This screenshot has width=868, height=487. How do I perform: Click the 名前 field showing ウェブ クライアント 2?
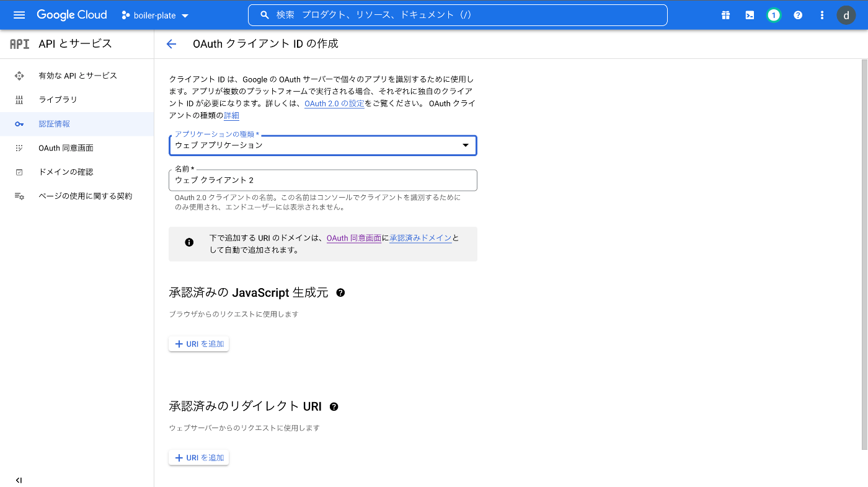tap(322, 180)
